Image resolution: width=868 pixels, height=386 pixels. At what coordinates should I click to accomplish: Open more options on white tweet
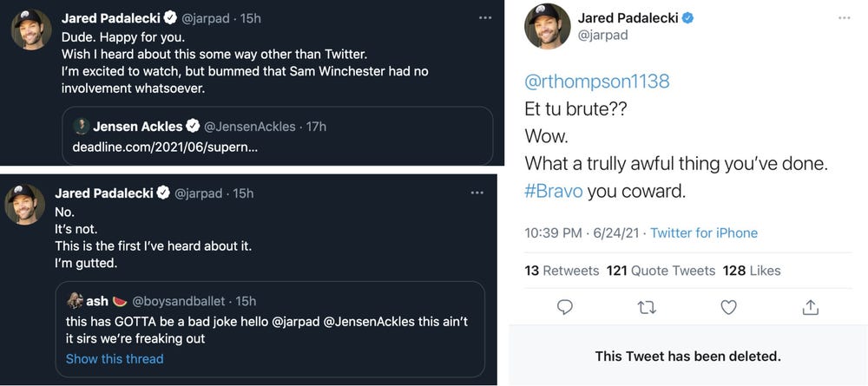coord(845,17)
